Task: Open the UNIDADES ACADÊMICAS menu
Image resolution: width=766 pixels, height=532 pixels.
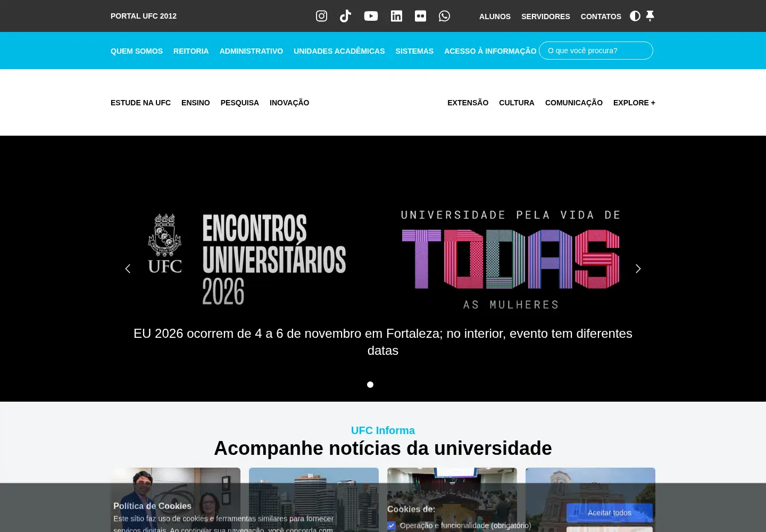Action: point(339,51)
